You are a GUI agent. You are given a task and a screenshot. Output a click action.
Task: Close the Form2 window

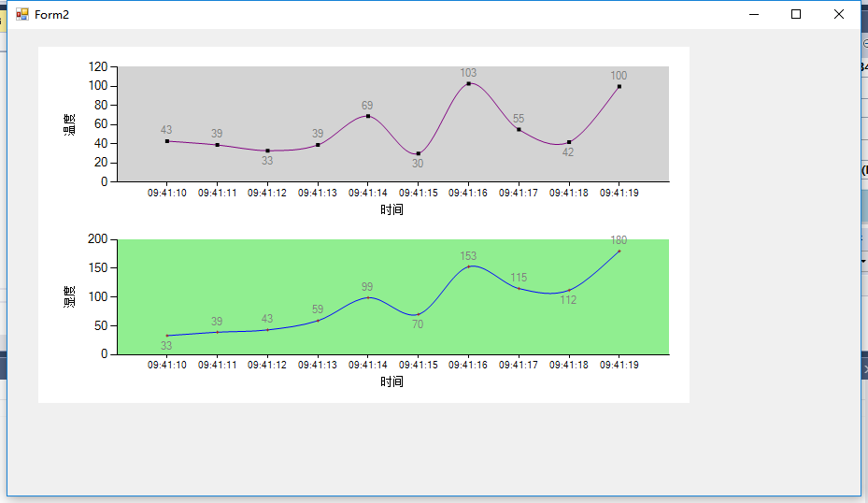839,14
